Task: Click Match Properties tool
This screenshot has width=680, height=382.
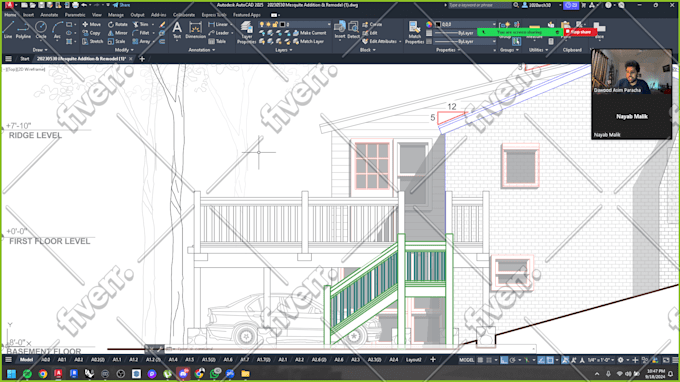Action: [414, 33]
